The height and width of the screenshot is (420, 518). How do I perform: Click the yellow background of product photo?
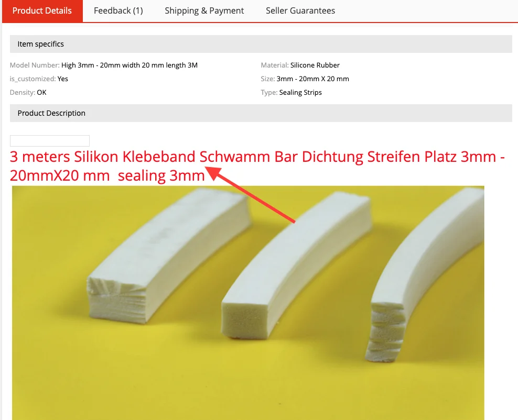pos(198,380)
